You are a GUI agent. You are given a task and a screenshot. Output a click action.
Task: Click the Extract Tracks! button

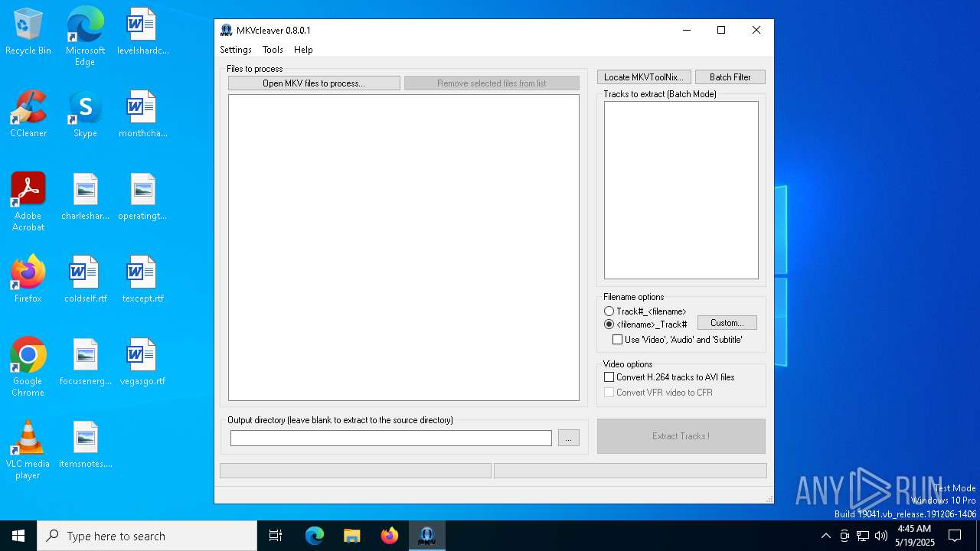click(681, 436)
